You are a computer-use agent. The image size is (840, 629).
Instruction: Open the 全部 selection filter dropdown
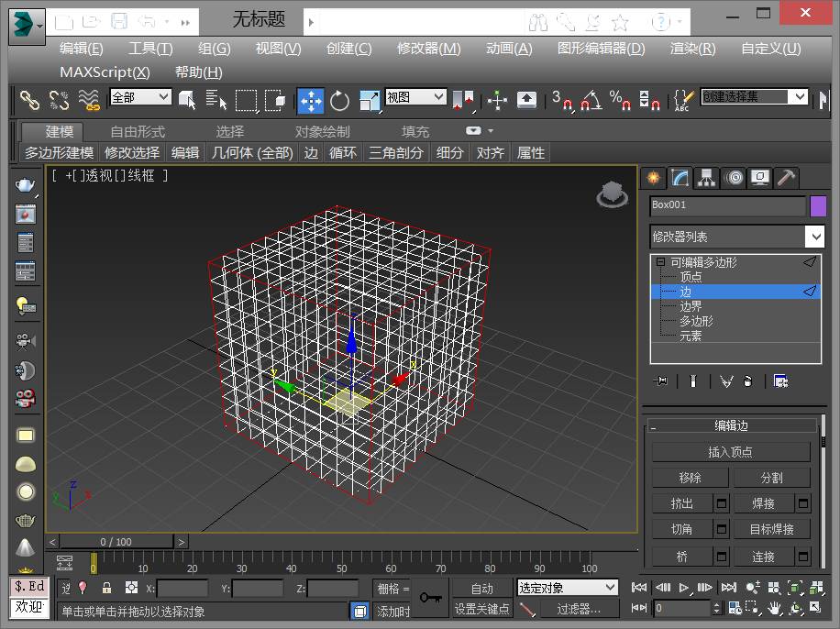click(x=140, y=97)
